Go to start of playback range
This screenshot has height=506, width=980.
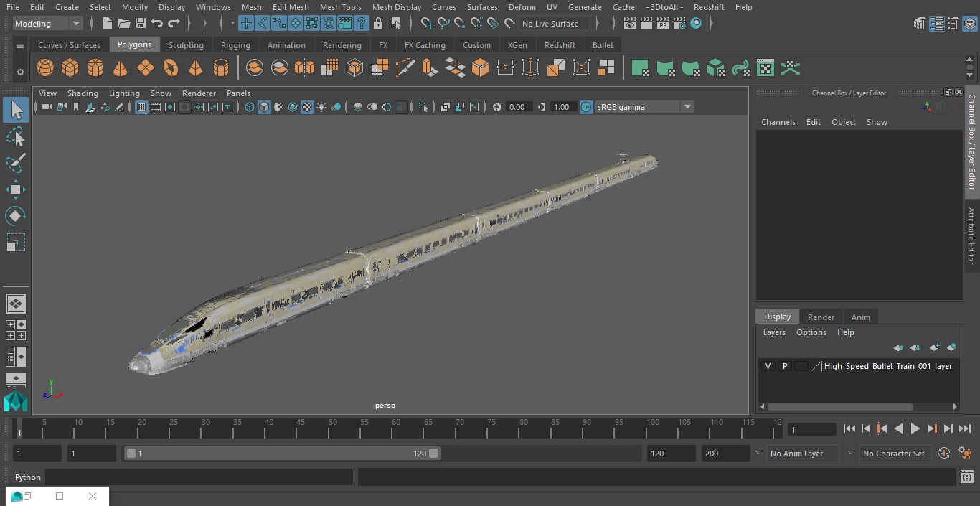point(849,428)
